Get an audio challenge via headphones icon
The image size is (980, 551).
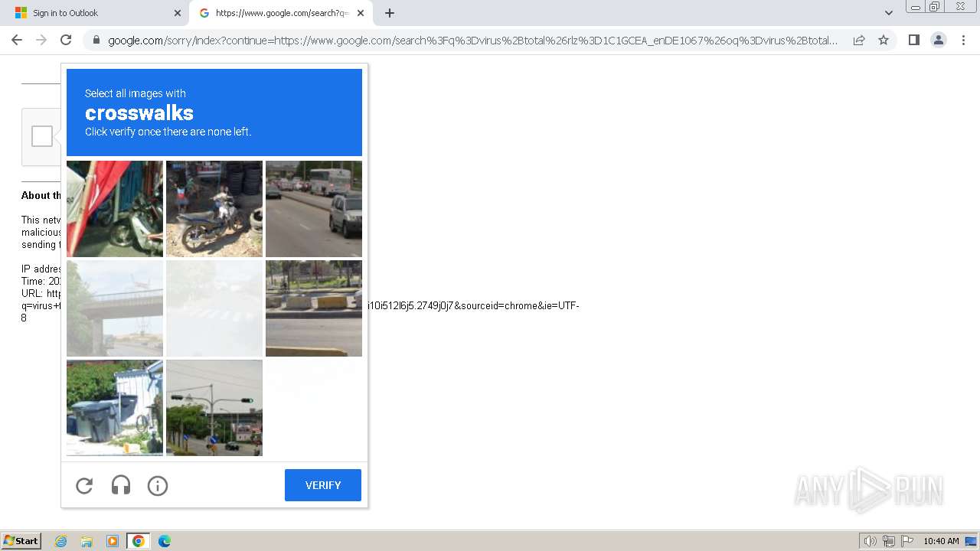click(x=121, y=485)
